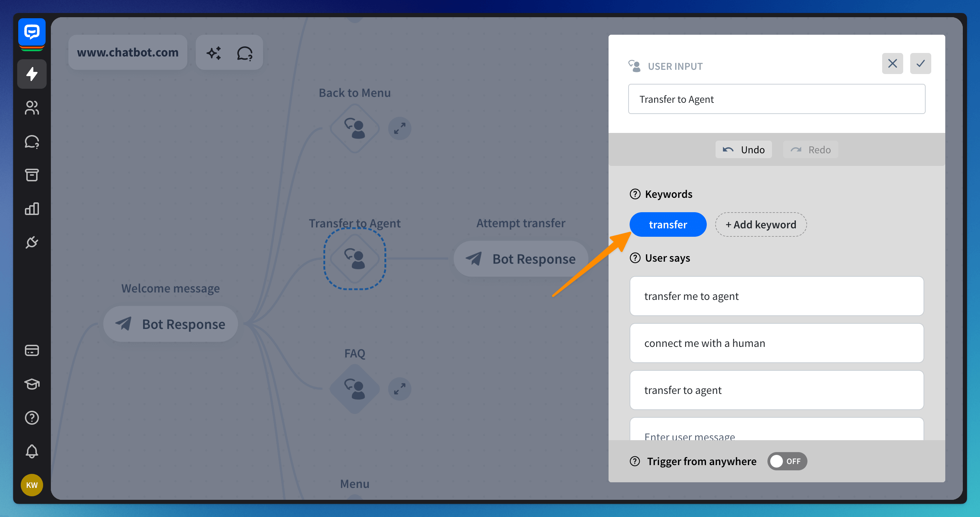Screen dimensions: 980x517
Task: Click the Transfer to Agent name field
Action: pos(776,99)
